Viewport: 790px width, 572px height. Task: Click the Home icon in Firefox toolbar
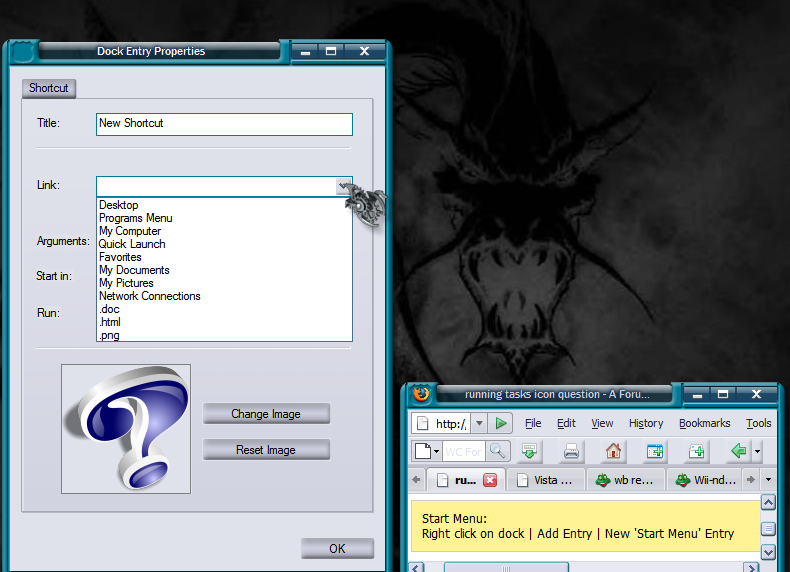coord(613,451)
